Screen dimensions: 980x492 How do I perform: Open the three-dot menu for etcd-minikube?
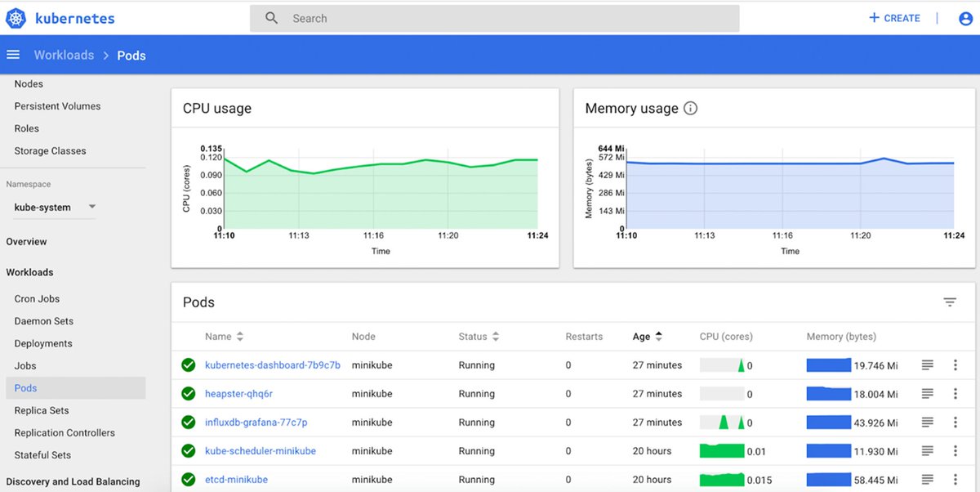(955, 480)
